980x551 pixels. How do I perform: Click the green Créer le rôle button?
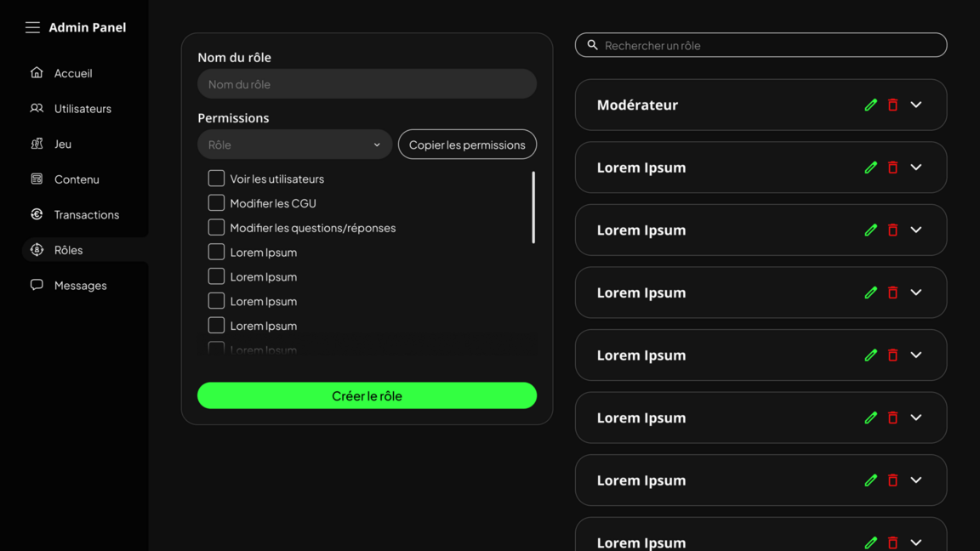coord(367,395)
